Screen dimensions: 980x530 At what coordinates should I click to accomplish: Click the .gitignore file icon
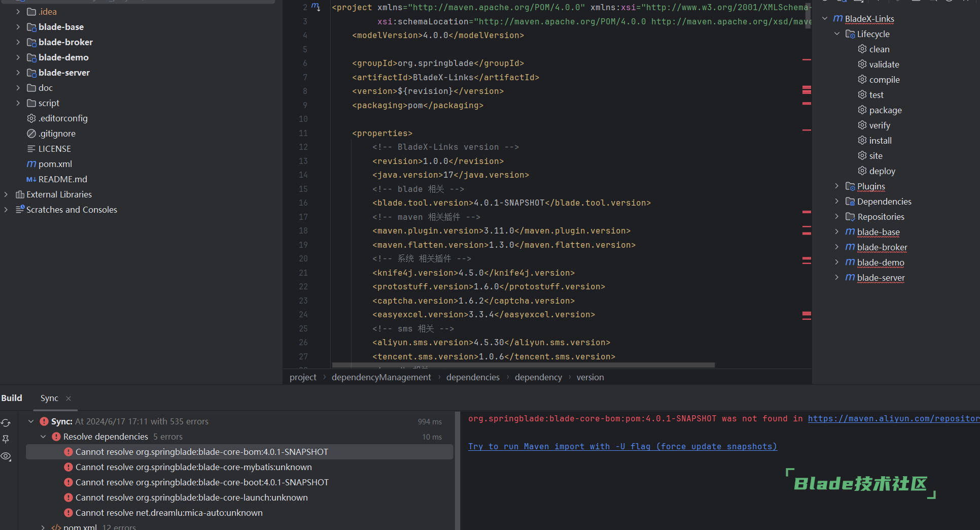click(x=31, y=134)
